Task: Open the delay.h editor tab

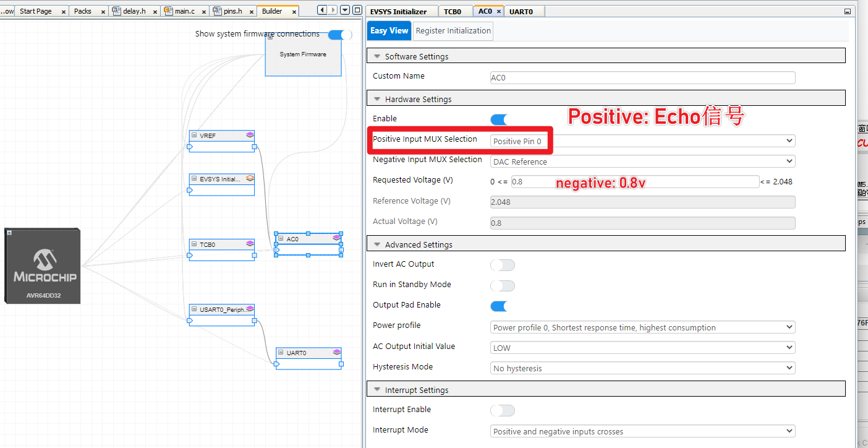Action: coord(134,11)
